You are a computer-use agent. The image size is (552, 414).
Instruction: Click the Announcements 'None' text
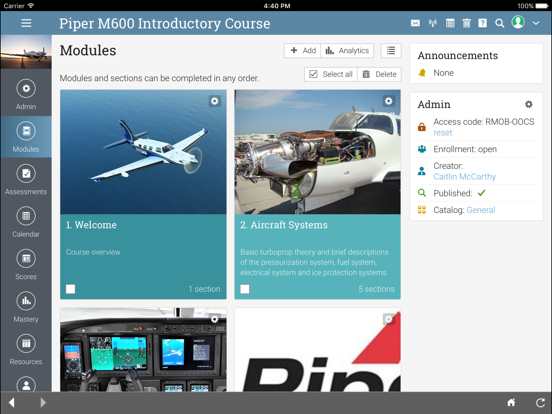point(444,73)
